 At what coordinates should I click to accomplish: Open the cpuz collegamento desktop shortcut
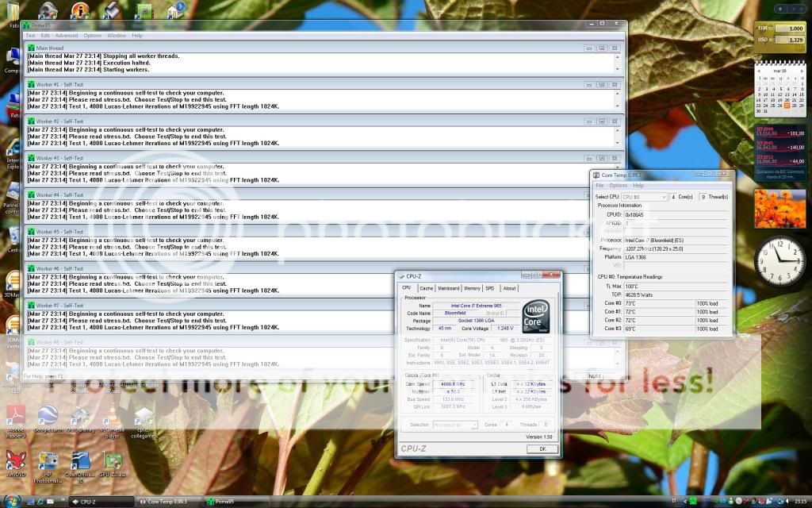click(x=144, y=422)
